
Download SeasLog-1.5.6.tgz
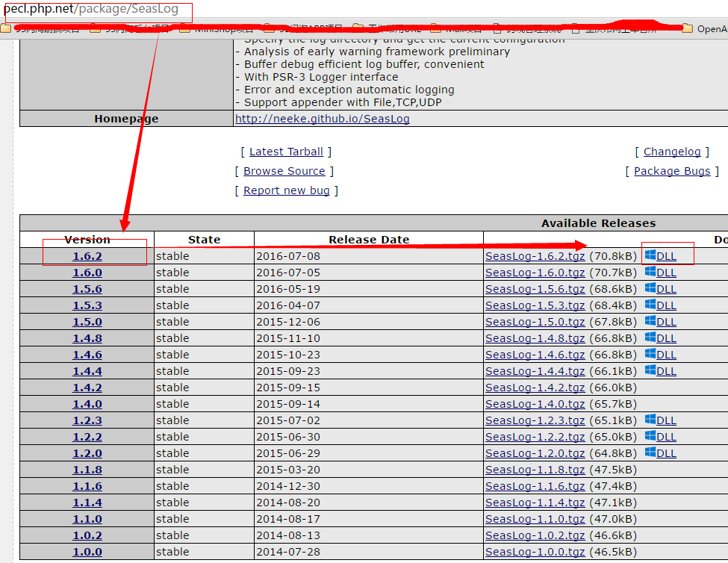click(535, 289)
